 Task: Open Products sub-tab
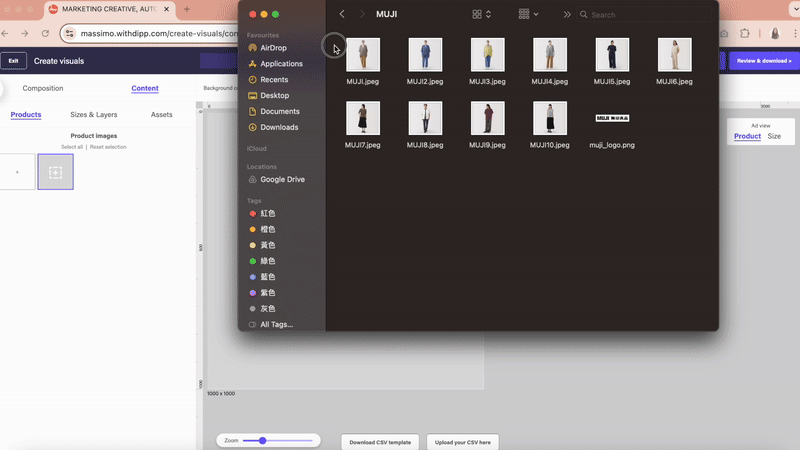click(26, 115)
